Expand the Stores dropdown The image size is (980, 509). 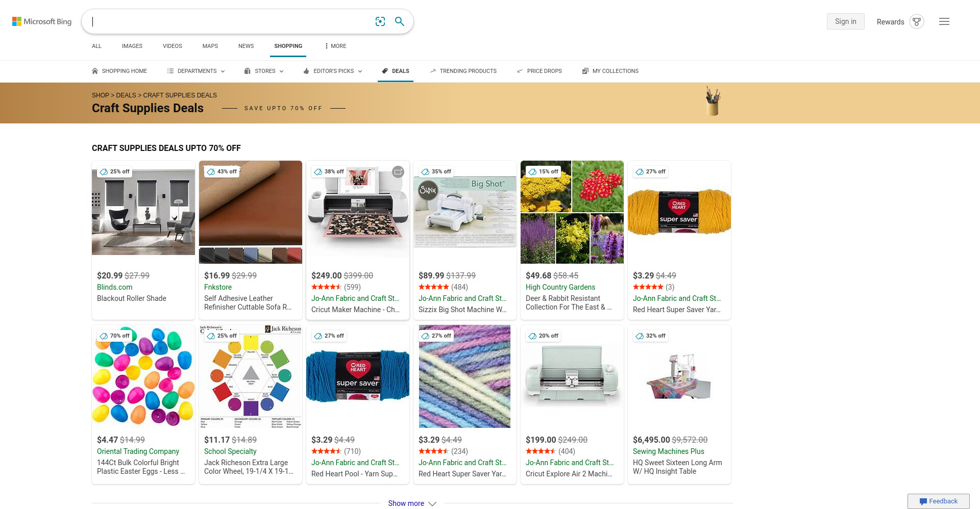[x=264, y=71]
